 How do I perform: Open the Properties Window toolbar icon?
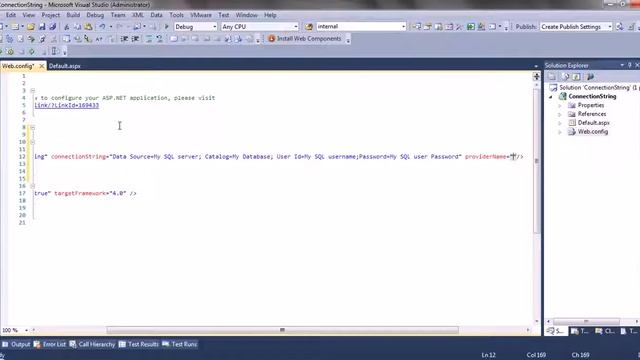tap(427, 27)
